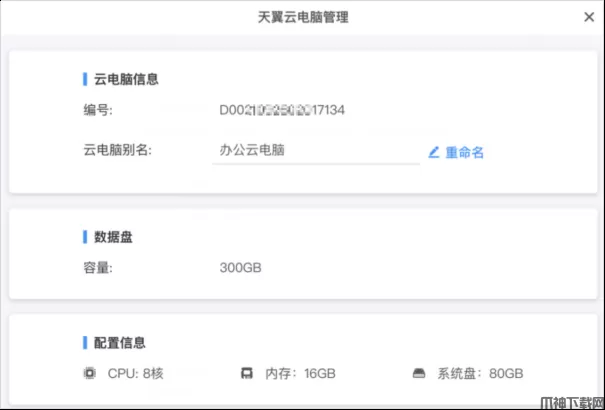Click the 300GB capacity value
This screenshot has width=605, height=410.
(x=240, y=268)
